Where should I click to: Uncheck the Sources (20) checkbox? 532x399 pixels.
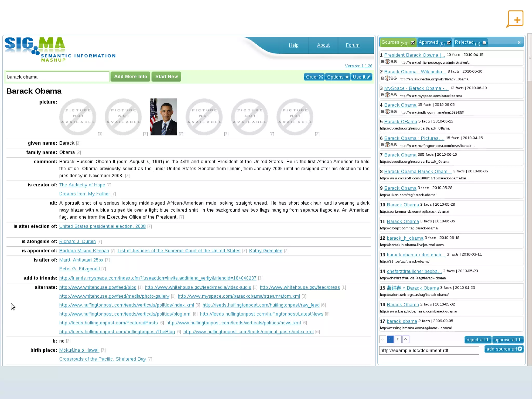click(x=413, y=43)
